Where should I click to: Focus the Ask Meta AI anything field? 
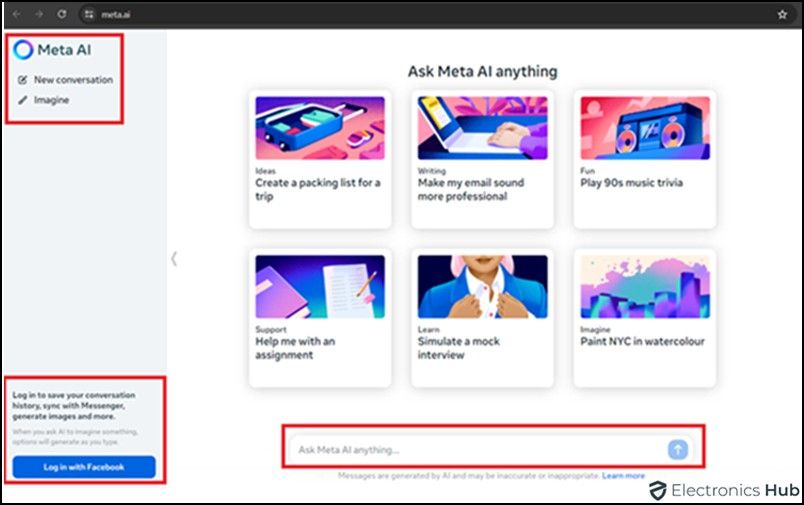[480, 450]
